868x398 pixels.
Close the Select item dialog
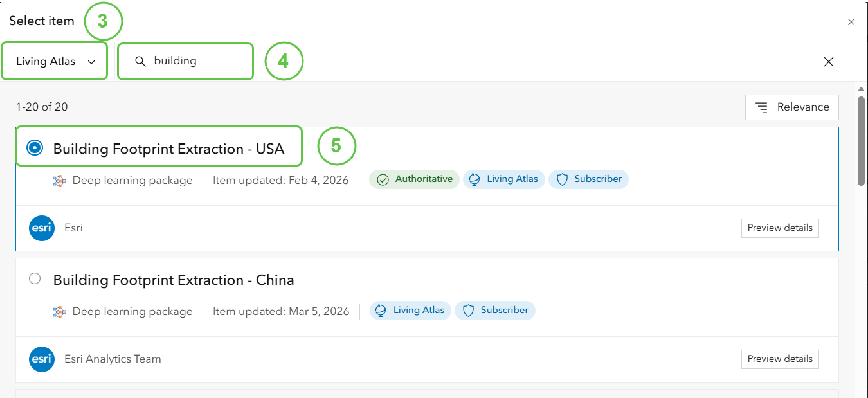(x=851, y=22)
